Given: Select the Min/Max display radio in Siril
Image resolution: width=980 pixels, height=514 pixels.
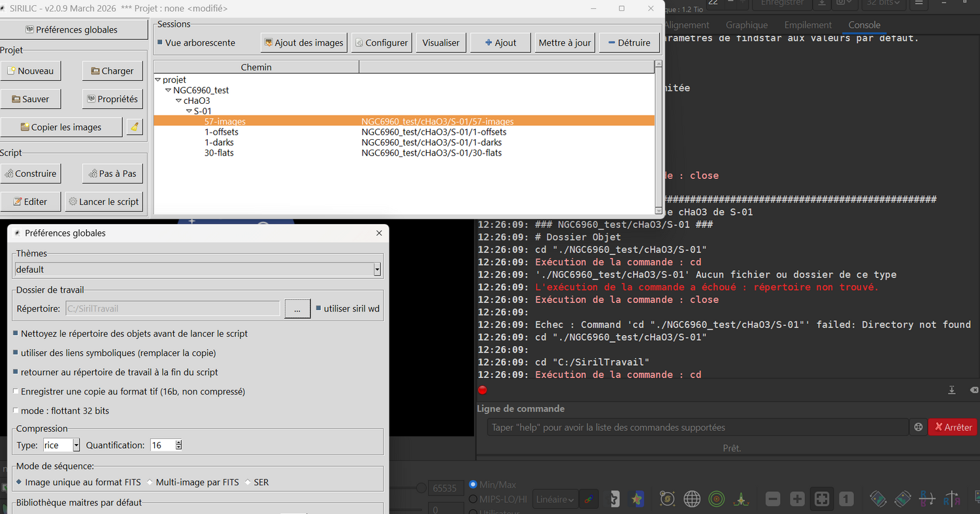Looking at the screenshot, I should (474, 485).
